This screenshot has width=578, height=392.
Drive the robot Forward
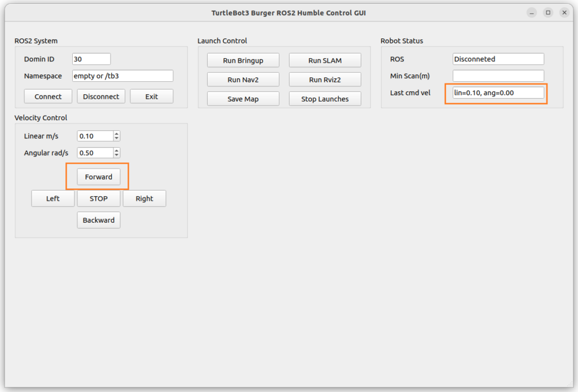[x=98, y=177]
